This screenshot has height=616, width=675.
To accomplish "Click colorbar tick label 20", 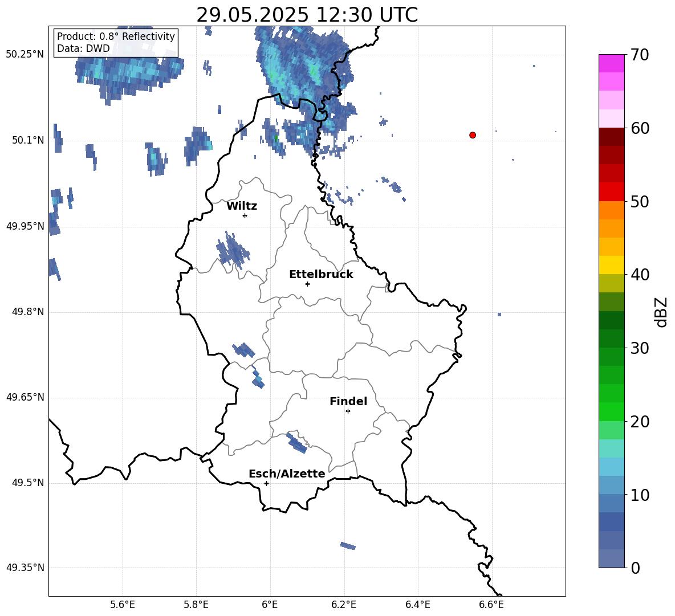I will (x=640, y=421).
